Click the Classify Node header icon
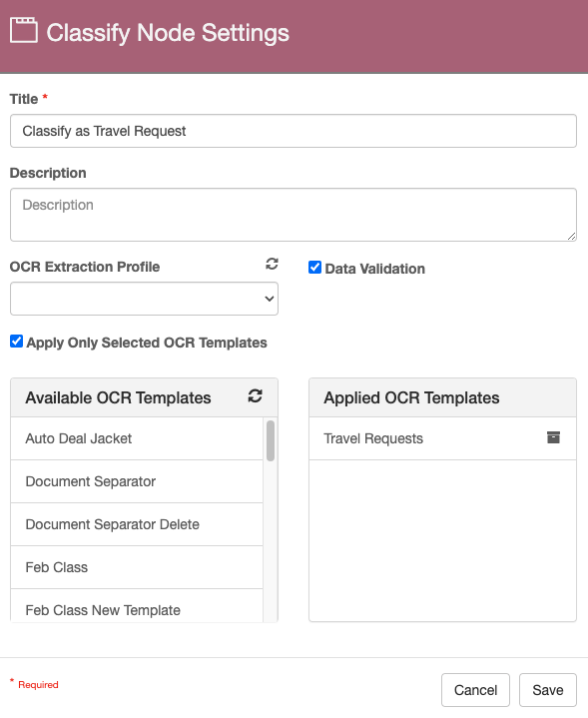Viewport: 588px width, 718px height. coord(23,30)
